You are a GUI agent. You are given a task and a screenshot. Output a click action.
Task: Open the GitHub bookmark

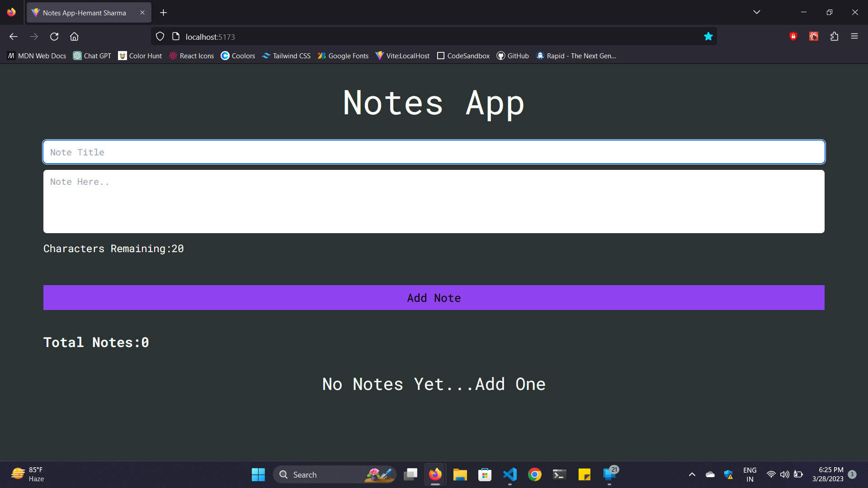pyautogui.click(x=513, y=56)
